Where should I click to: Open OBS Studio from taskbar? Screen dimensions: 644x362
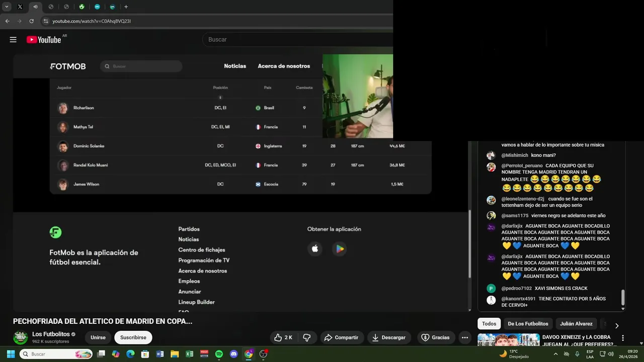tap(263, 354)
